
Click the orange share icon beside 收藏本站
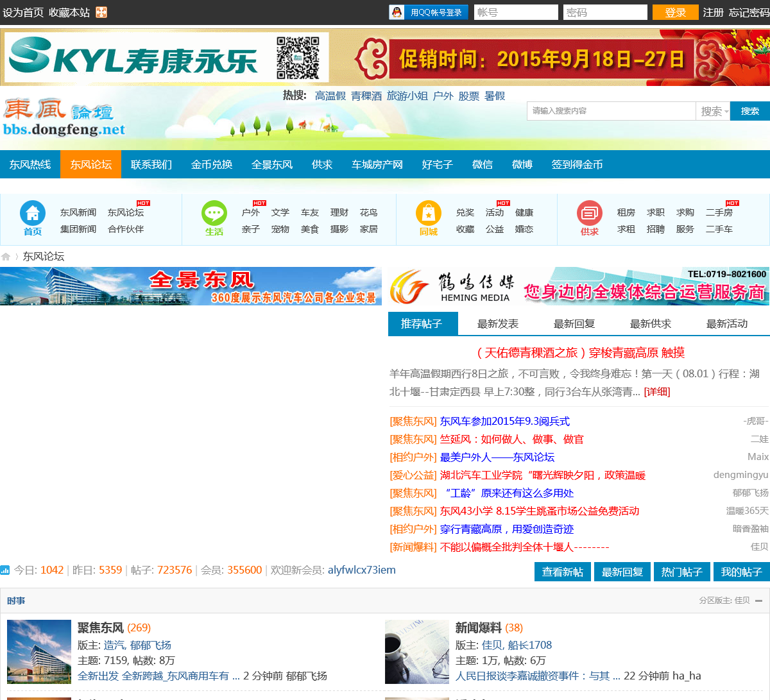tap(101, 12)
